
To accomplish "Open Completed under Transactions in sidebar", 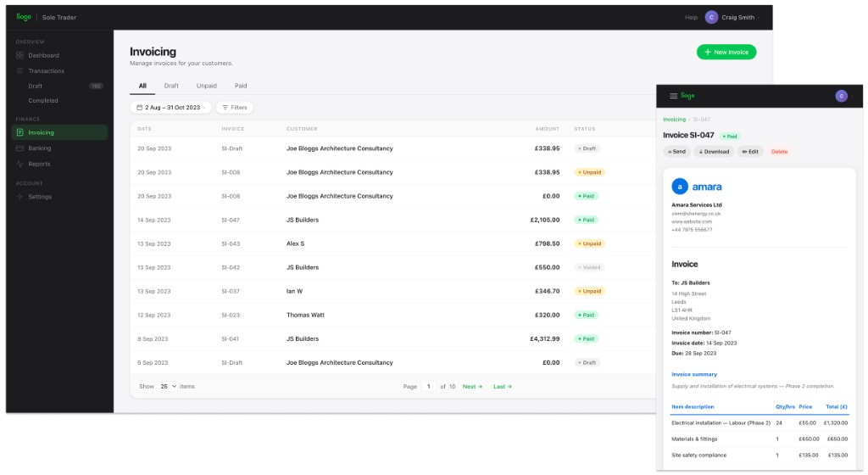I will point(43,101).
